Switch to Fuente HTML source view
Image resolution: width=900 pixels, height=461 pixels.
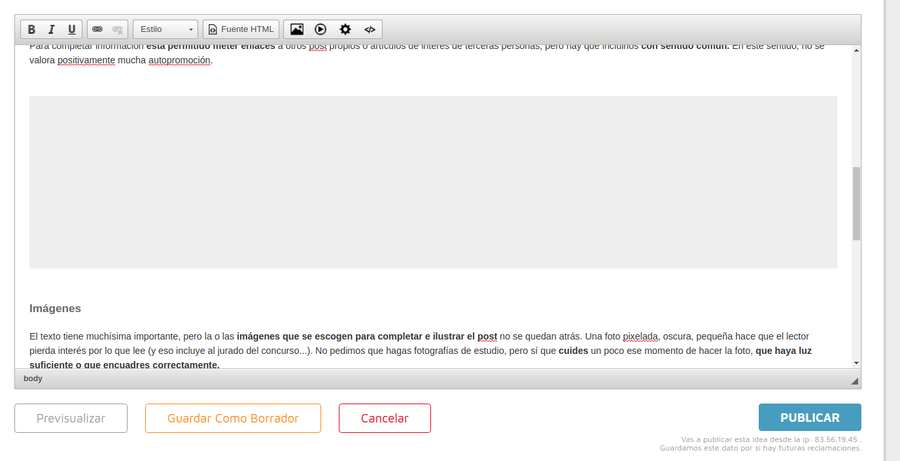point(240,30)
